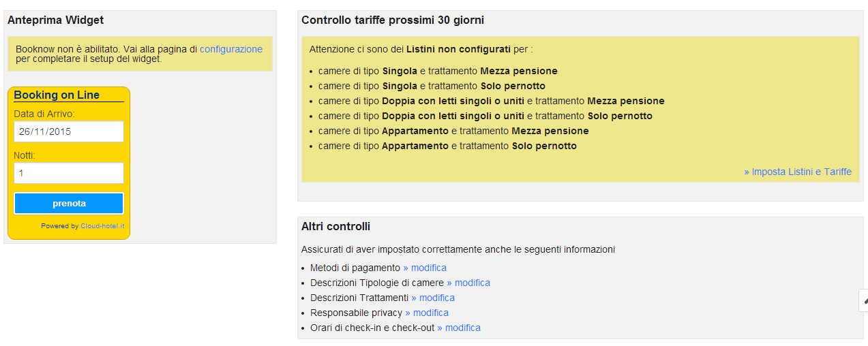
Task: Select the Doppia Mezza pensione warning entry
Action: 491,101
